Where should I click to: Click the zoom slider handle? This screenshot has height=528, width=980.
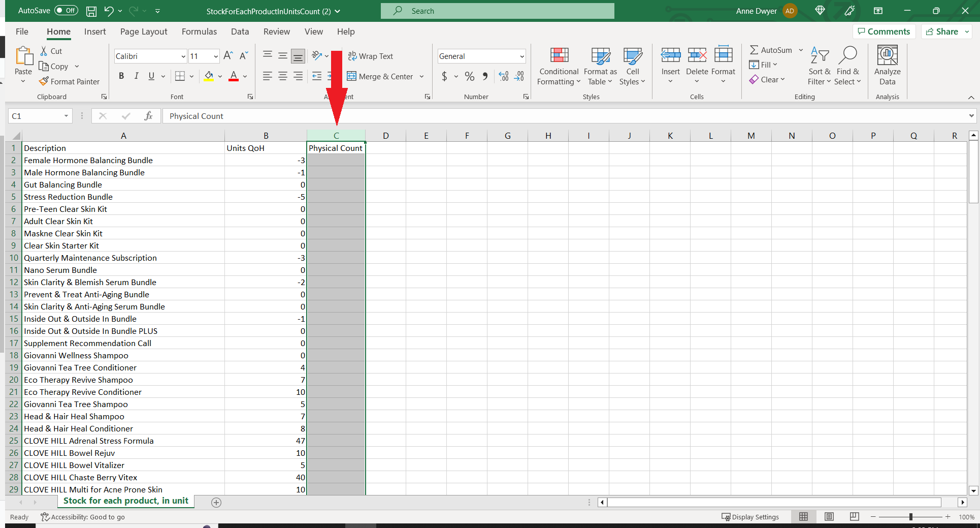(x=910, y=517)
